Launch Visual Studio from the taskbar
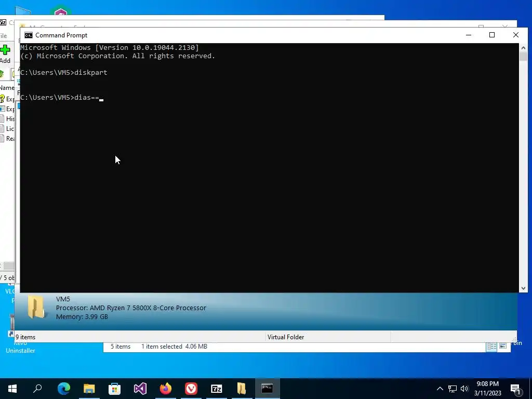532x399 pixels. [140, 389]
